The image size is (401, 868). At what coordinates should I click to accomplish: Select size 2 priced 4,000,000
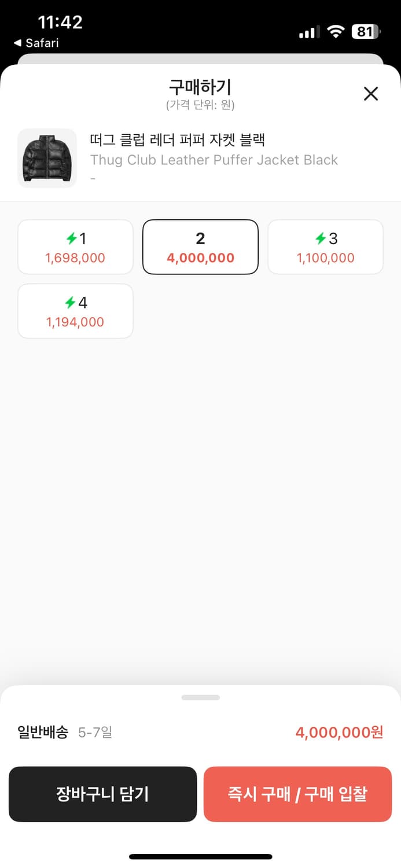[200, 247]
